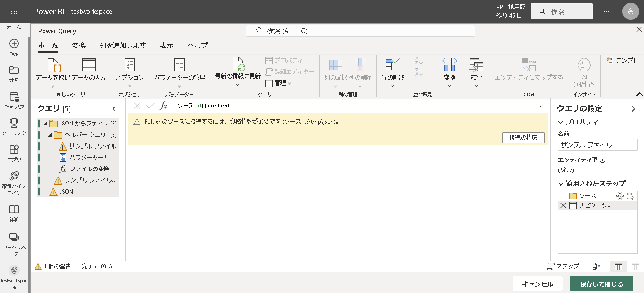
Task: Click the Power BI top 検索 box
Action: coord(562,11)
